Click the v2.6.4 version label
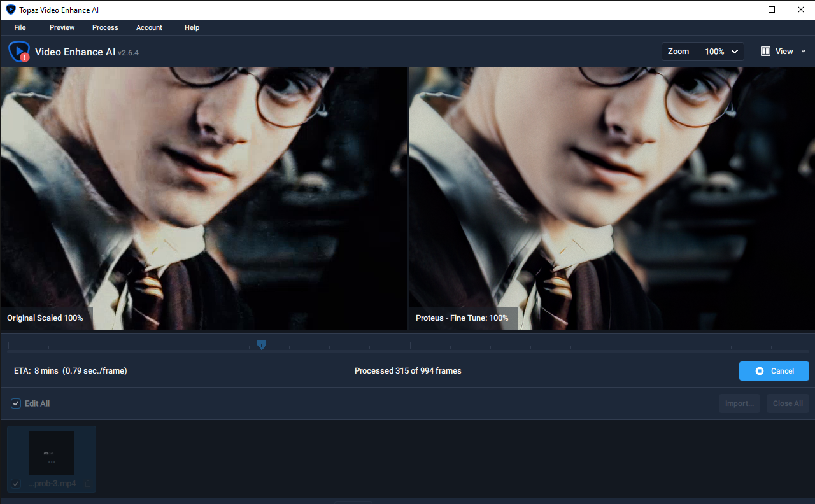Image resolution: width=815 pixels, height=504 pixels. 128,53
